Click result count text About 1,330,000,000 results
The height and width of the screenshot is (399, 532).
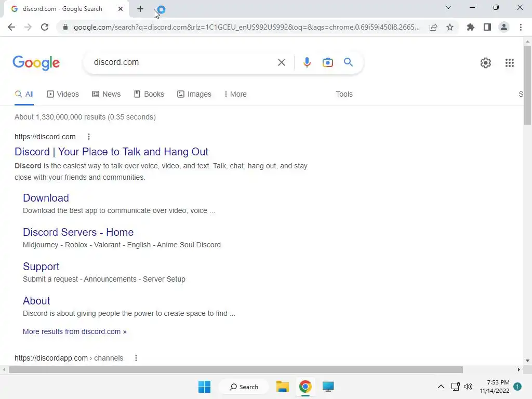(85, 117)
